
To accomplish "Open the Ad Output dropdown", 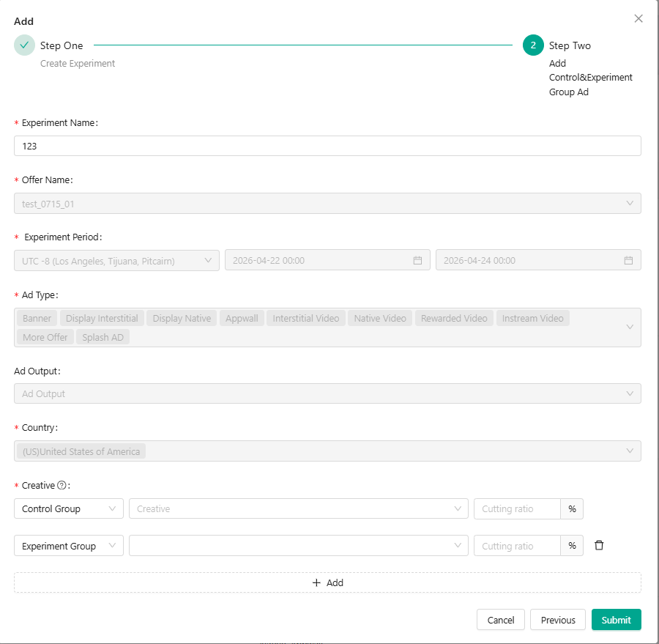I will pyautogui.click(x=327, y=393).
